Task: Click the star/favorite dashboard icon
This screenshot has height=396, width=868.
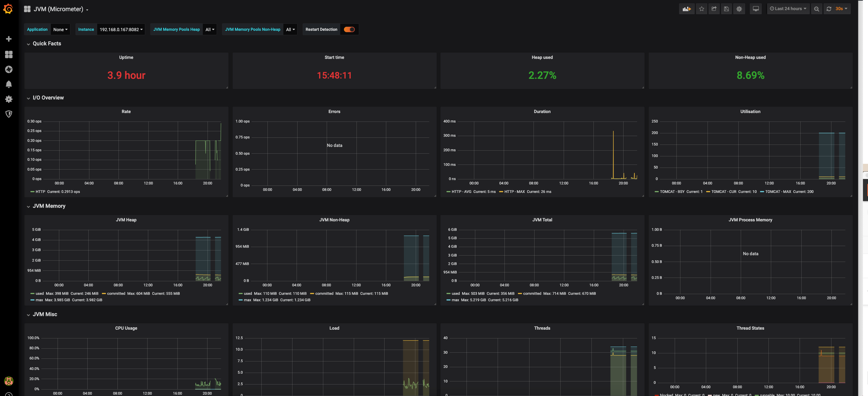Action: 701,8
